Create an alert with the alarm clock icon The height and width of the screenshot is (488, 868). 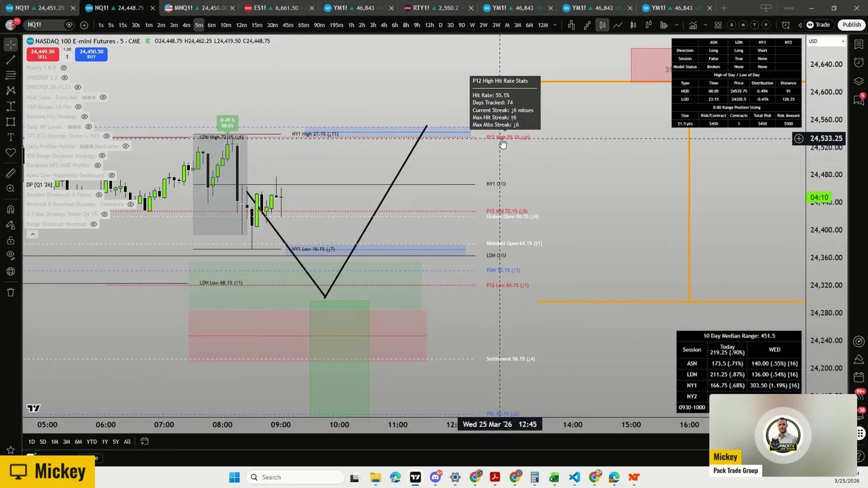point(786,25)
